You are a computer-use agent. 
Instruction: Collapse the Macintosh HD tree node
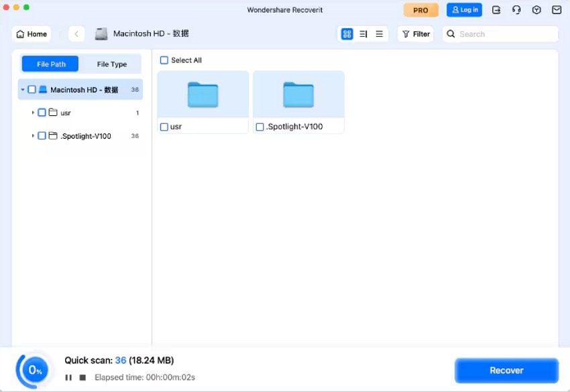click(x=23, y=89)
